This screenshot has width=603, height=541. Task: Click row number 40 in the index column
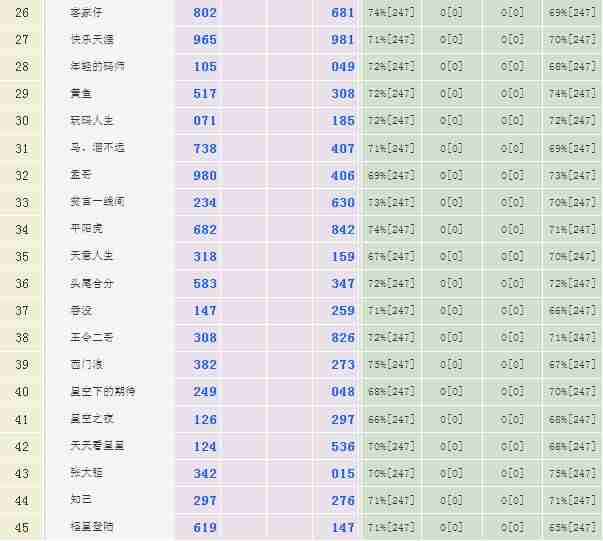click(22, 392)
